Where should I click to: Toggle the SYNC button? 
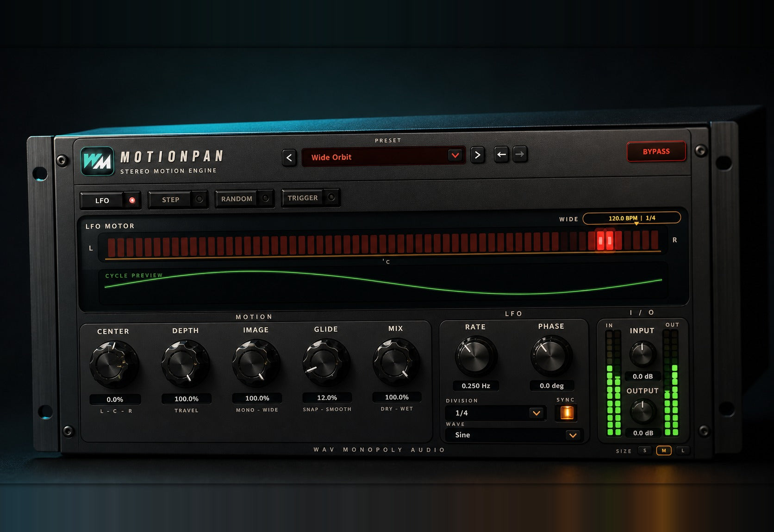point(567,413)
